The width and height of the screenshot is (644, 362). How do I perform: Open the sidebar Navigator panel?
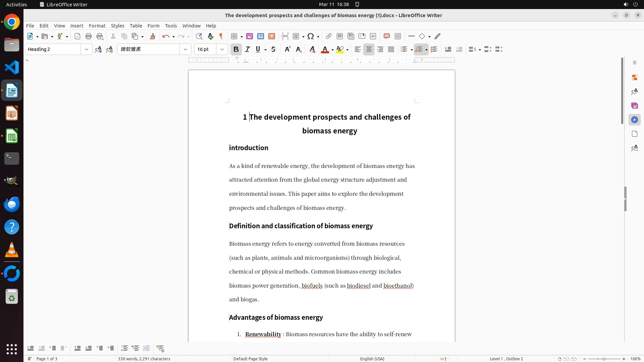point(634,120)
